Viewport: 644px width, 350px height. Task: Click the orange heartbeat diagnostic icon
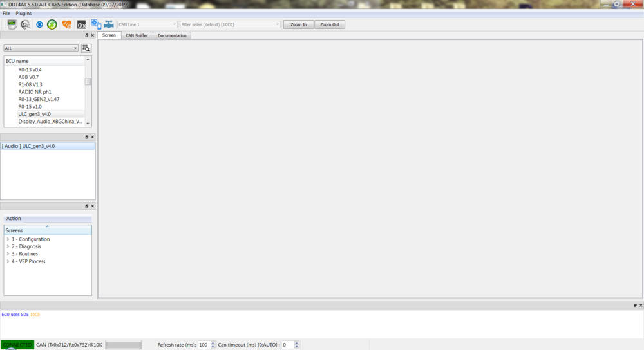[x=67, y=24]
